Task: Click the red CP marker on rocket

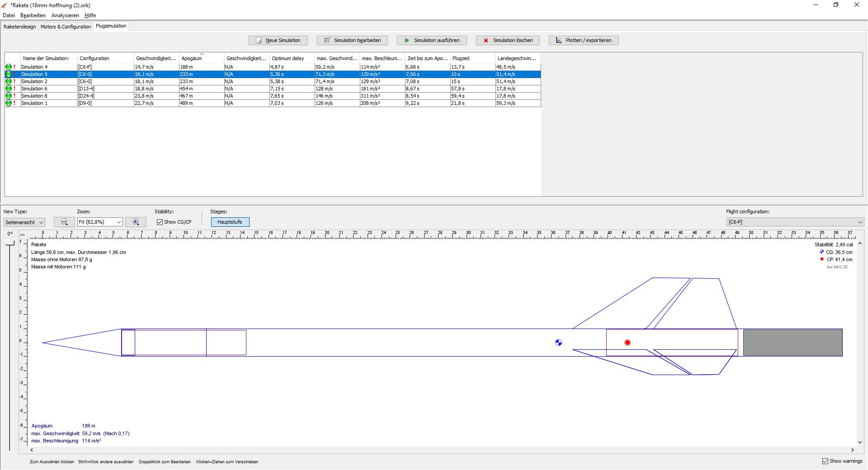Action: click(x=627, y=343)
